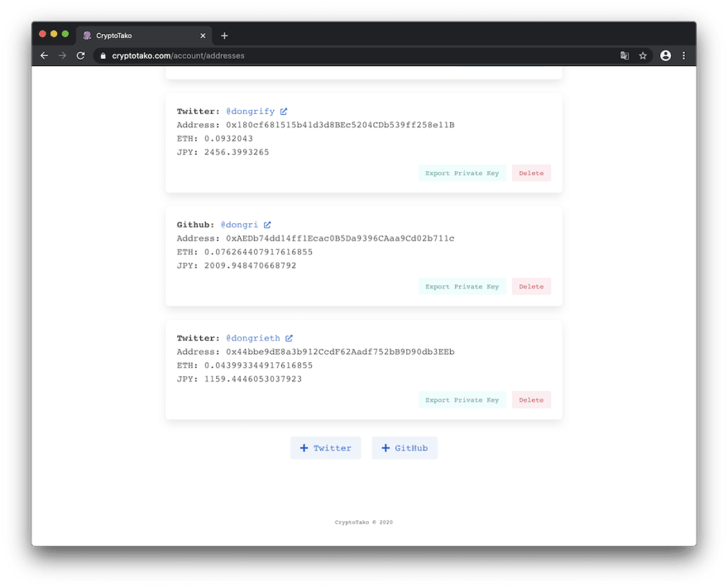This screenshot has height=588, width=728.
Task: Delete the @dongri Github address
Action: click(531, 287)
